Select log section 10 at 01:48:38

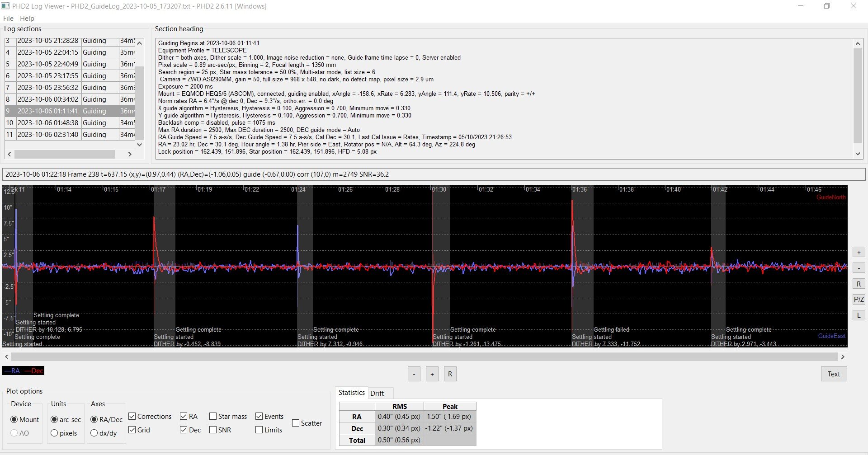click(x=70, y=123)
